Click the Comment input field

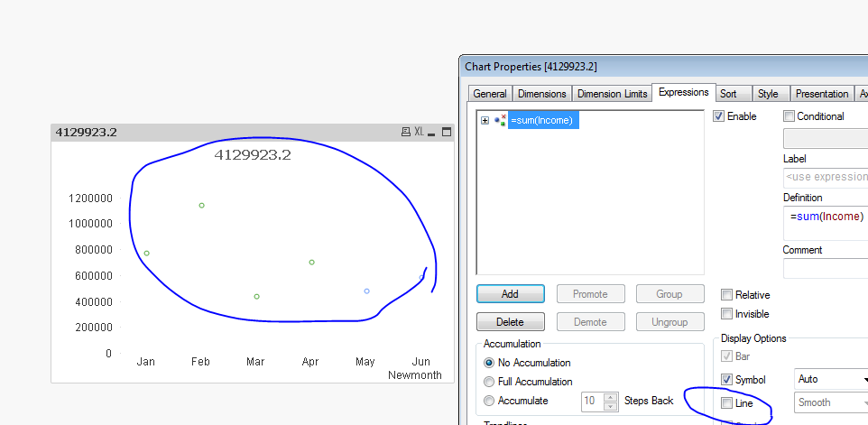click(x=826, y=268)
